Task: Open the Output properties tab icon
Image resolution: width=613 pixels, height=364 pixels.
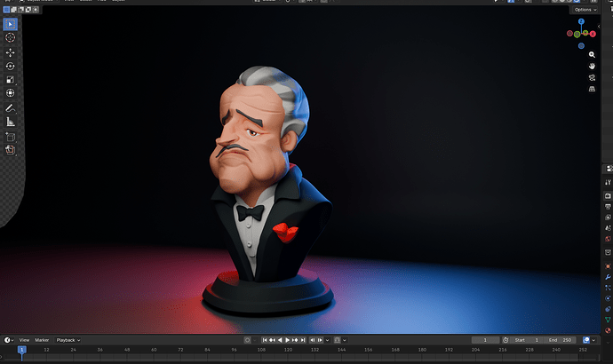Action: tap(608, 207)
